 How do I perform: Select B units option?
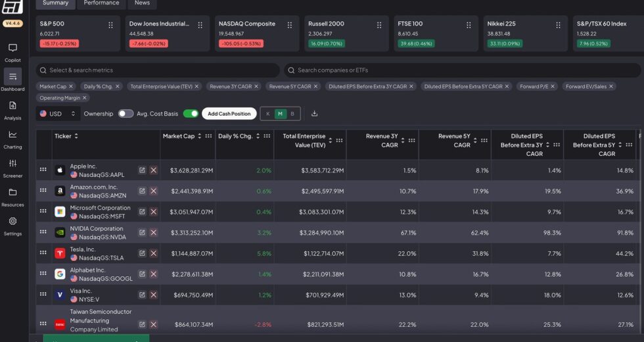292,114
